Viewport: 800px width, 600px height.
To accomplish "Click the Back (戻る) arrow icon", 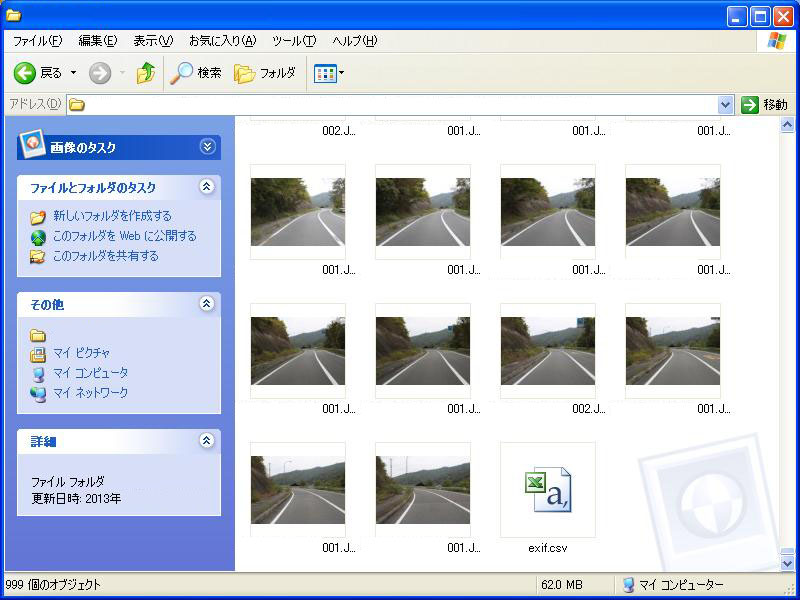I will (24, 73).
